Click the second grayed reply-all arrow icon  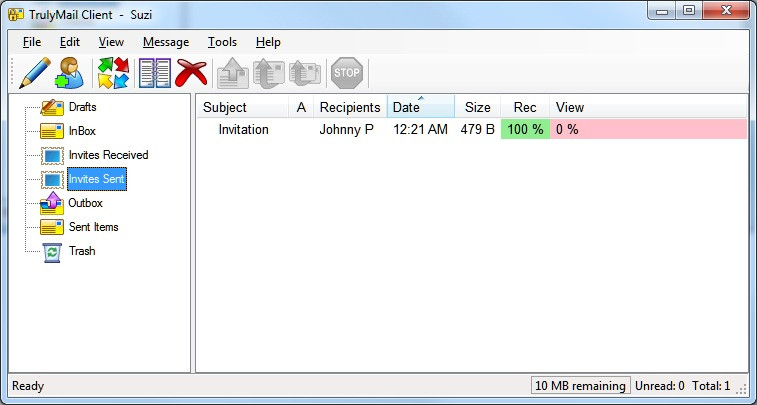point(269,73)
